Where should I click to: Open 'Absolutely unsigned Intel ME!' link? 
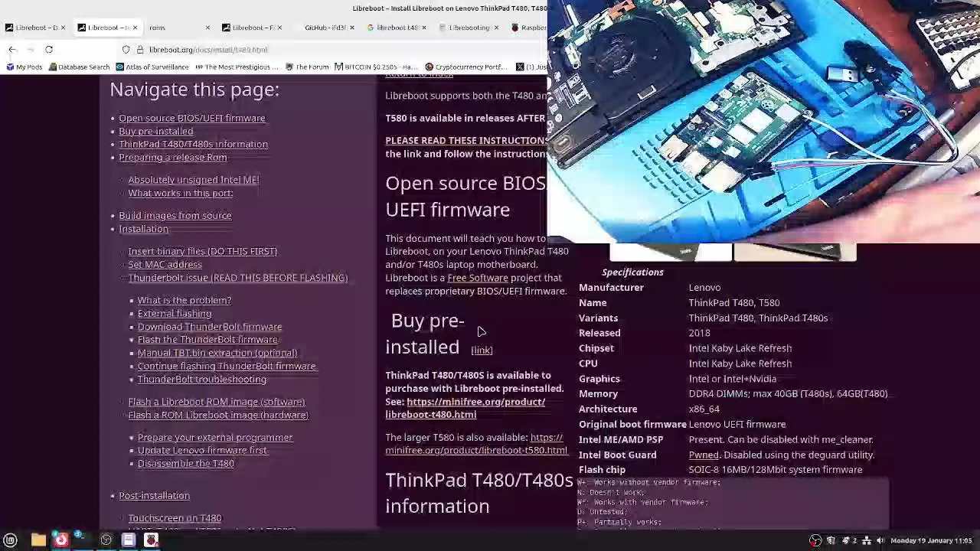194,180
